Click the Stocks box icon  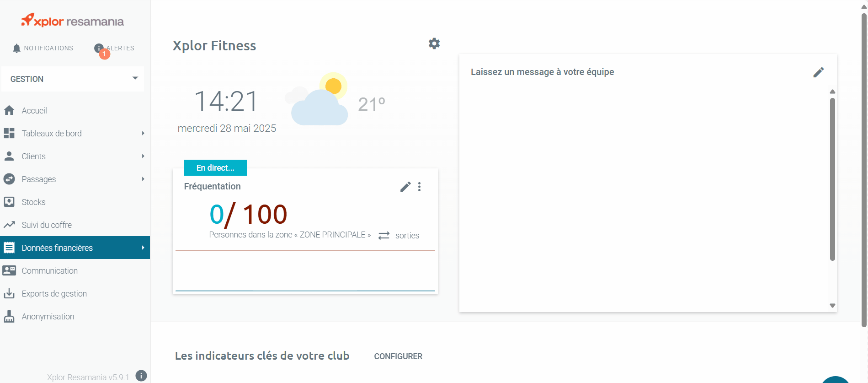click(x=9, y=202)
